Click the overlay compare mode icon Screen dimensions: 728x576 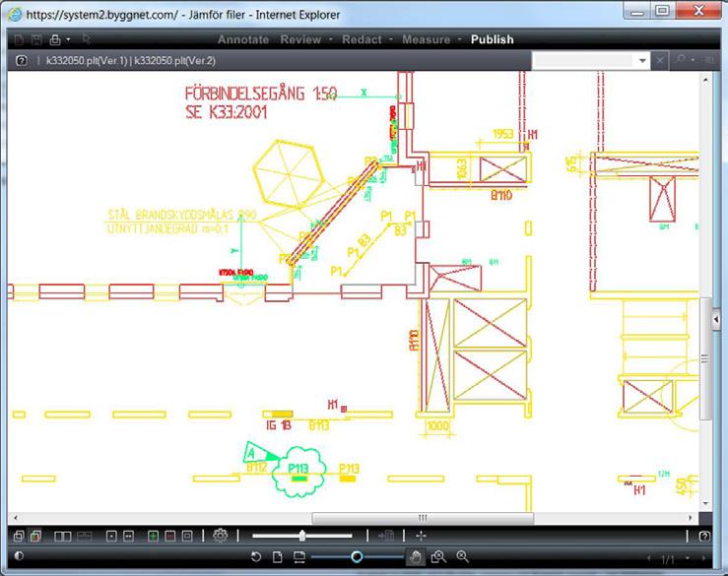(x=19, y=537)
